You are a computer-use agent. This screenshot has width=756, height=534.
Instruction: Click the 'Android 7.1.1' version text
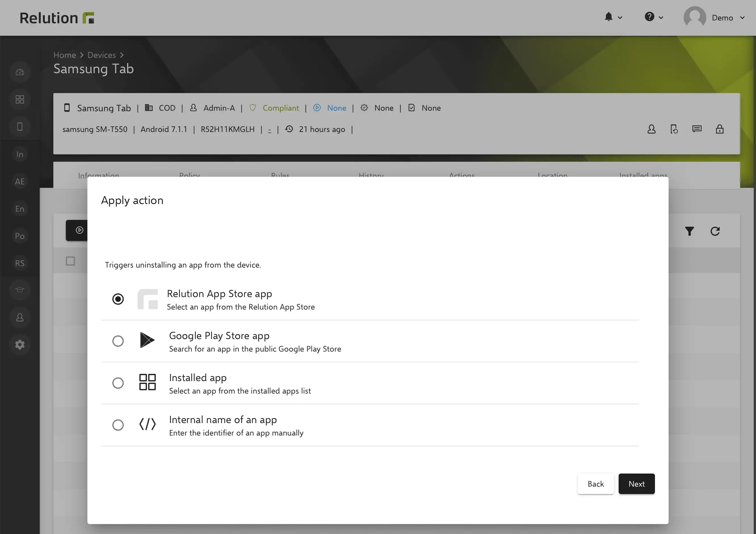[x=164, y=129]
